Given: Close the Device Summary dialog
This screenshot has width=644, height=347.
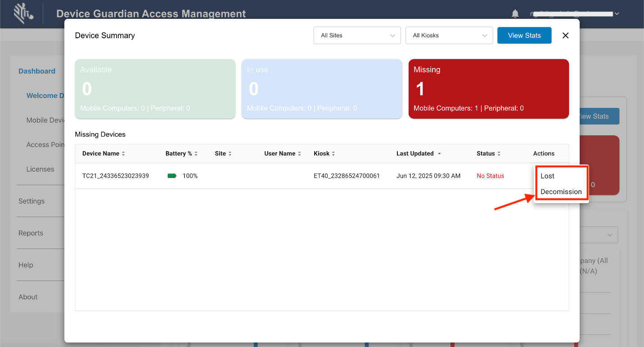Looking at the screenshot, I should 566,36.
